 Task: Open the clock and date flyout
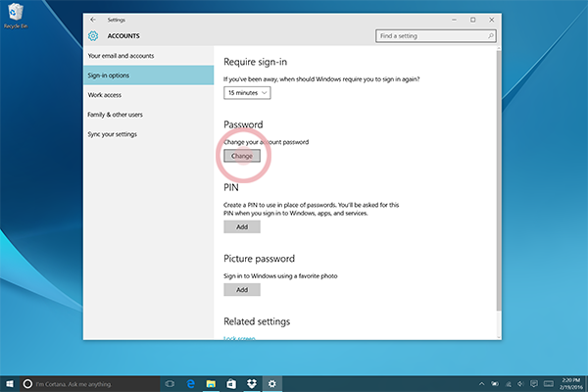pos(571,384)
